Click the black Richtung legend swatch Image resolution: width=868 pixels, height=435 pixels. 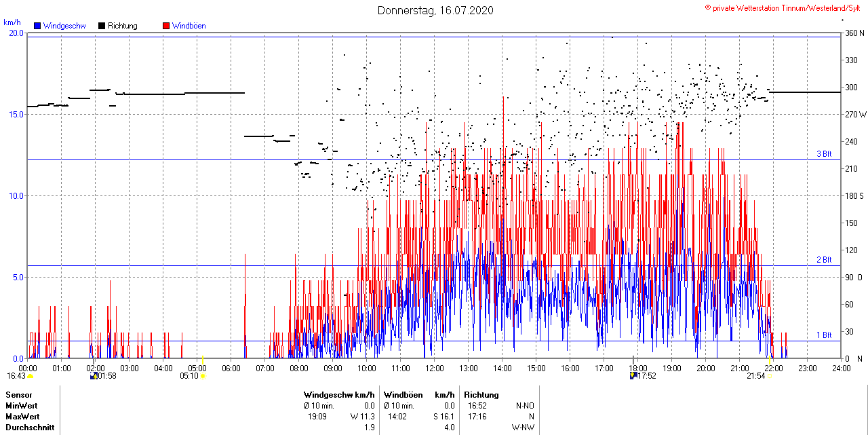102,26
